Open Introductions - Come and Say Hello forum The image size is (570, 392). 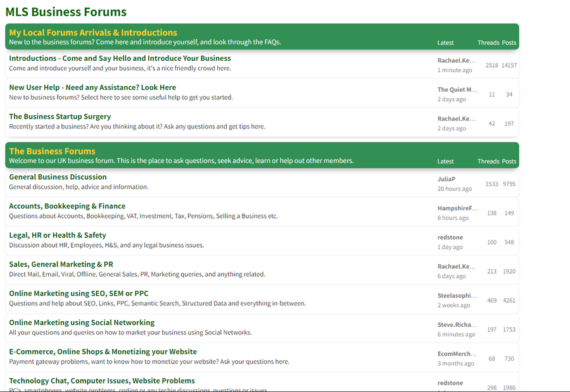pos(120,58)
